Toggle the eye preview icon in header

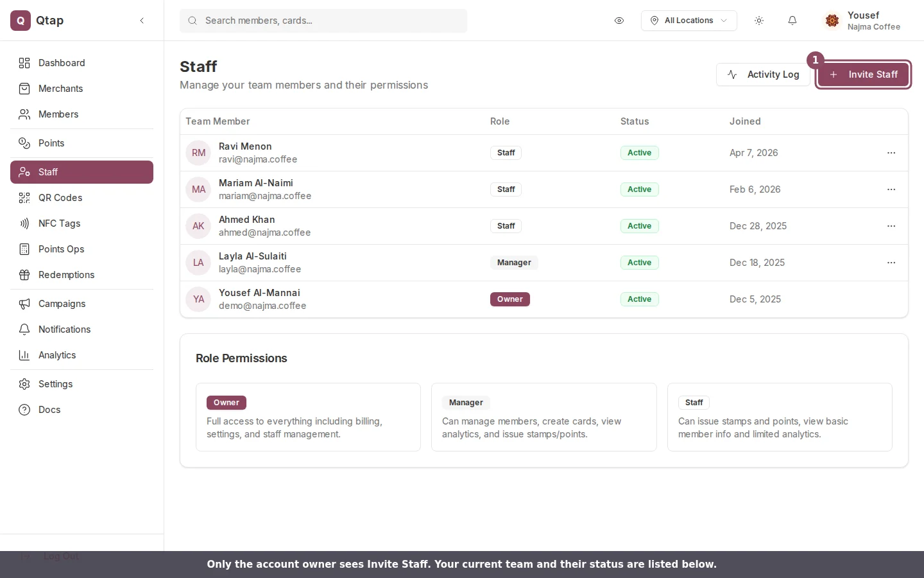pyautogui.click(x=619, y=21)
